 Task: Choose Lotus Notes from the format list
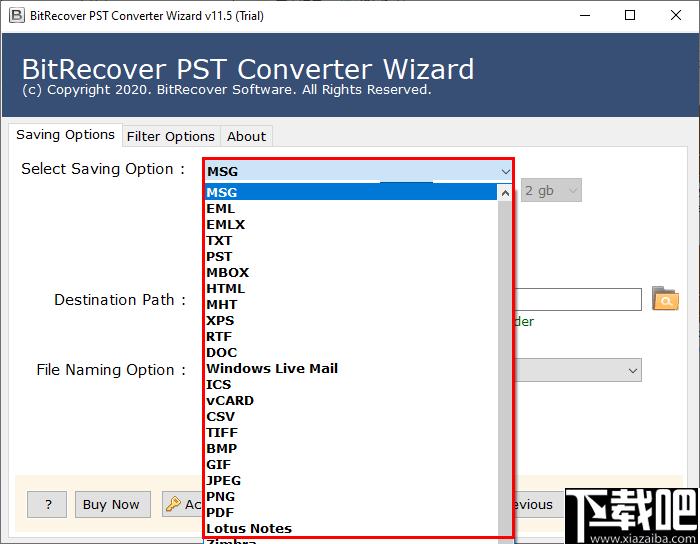click(351, 529)
